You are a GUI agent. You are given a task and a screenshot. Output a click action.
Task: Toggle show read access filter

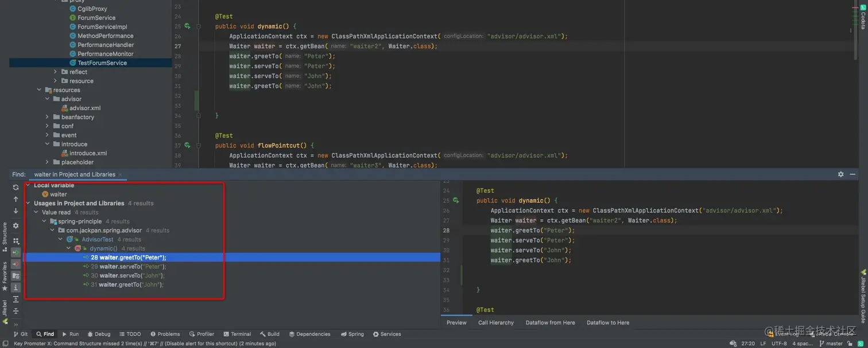(15, 252)
